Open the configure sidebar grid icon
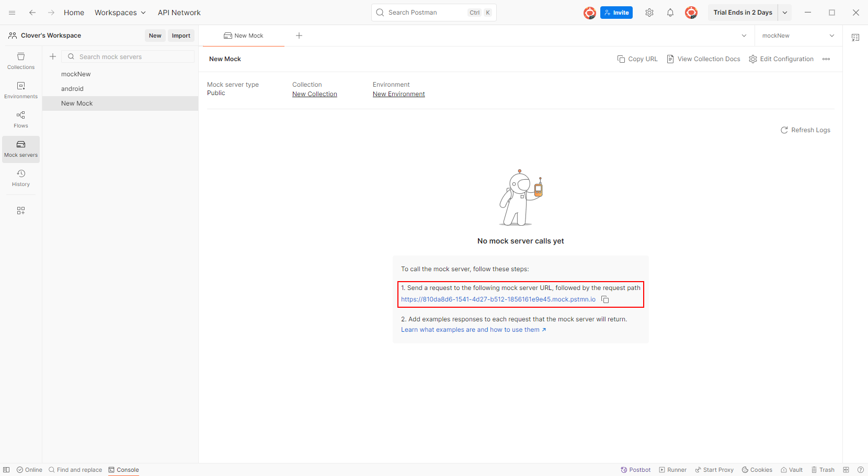 click(21, 211)
